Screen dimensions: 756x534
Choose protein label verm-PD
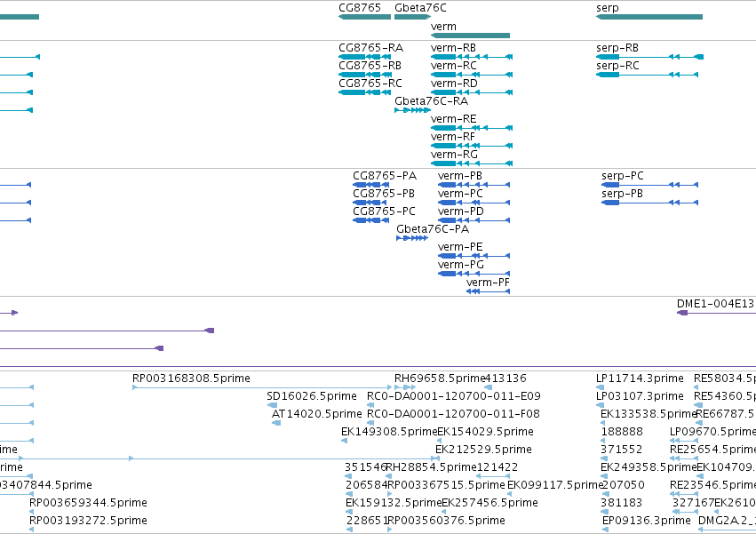pyautogui.click(x=461, y=211)
